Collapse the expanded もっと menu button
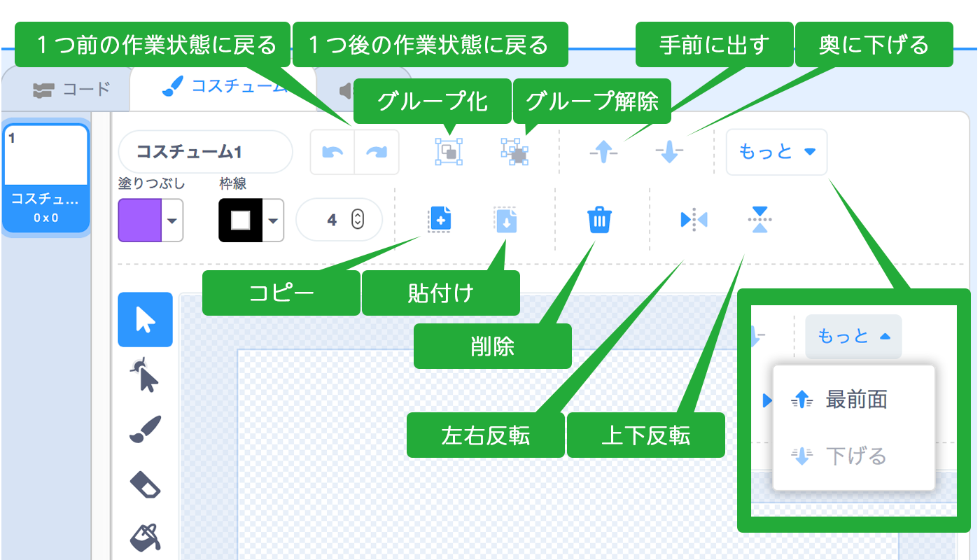The width and height of the screenshot is (980, 560). (853, 337)
